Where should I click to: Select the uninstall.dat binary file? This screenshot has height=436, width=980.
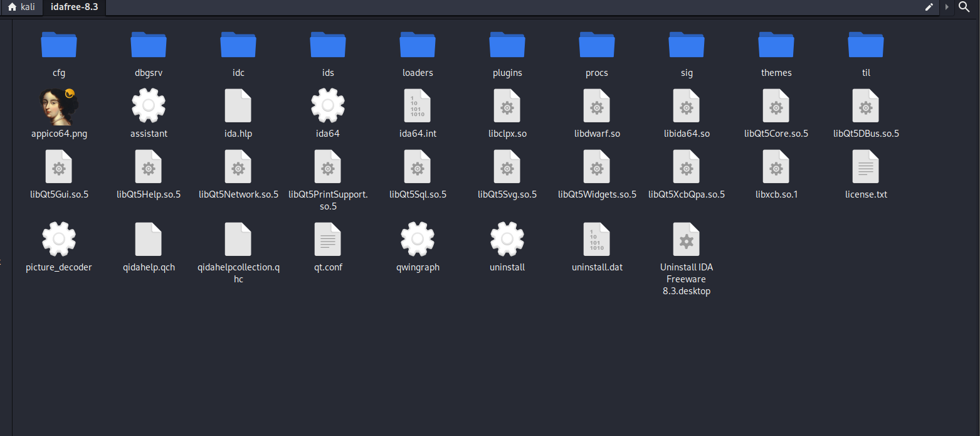(597, 240)
